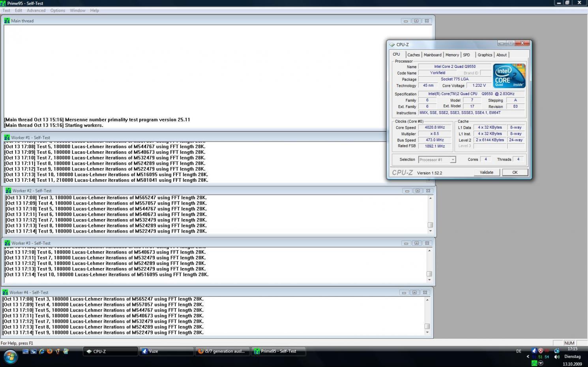Viewport: 588px width, 367px height.
Task: Click the taskbar clock 17:15
Action: coord(572,349)
